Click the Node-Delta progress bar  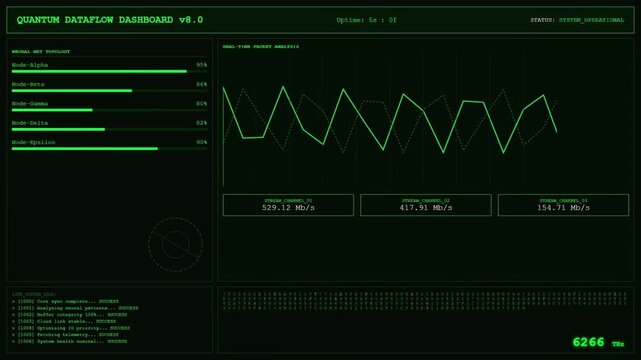click(109, 130)
